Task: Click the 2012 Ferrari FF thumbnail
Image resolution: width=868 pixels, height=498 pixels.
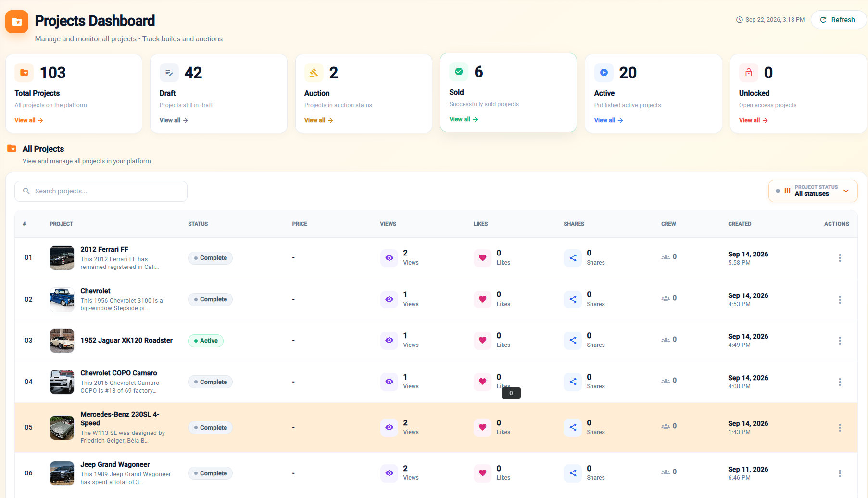Action: (x=62, y=258)
